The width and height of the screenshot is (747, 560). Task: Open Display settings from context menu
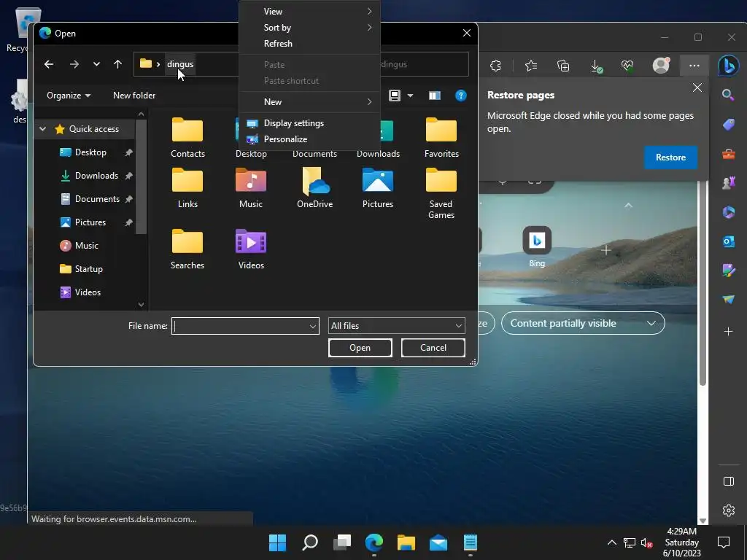point(309,123)
